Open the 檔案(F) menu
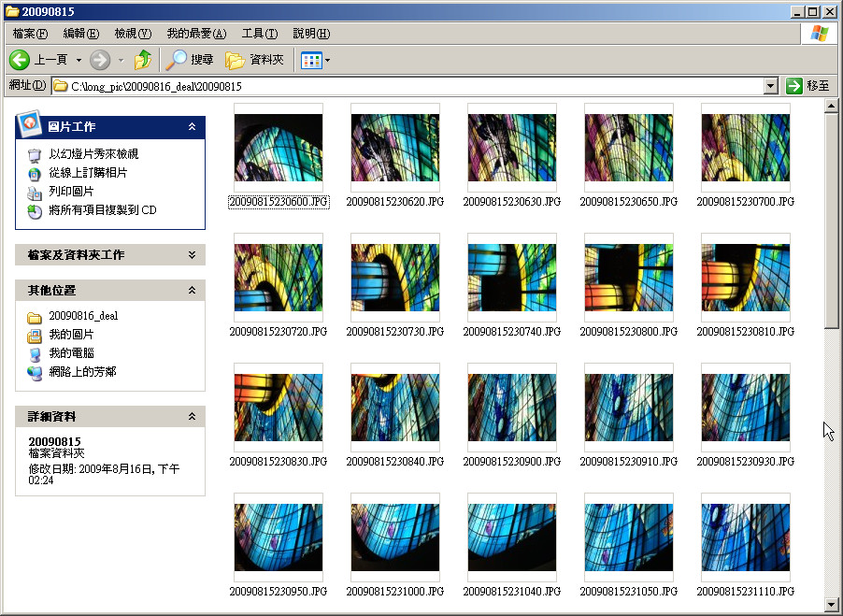 coord(30,34)
